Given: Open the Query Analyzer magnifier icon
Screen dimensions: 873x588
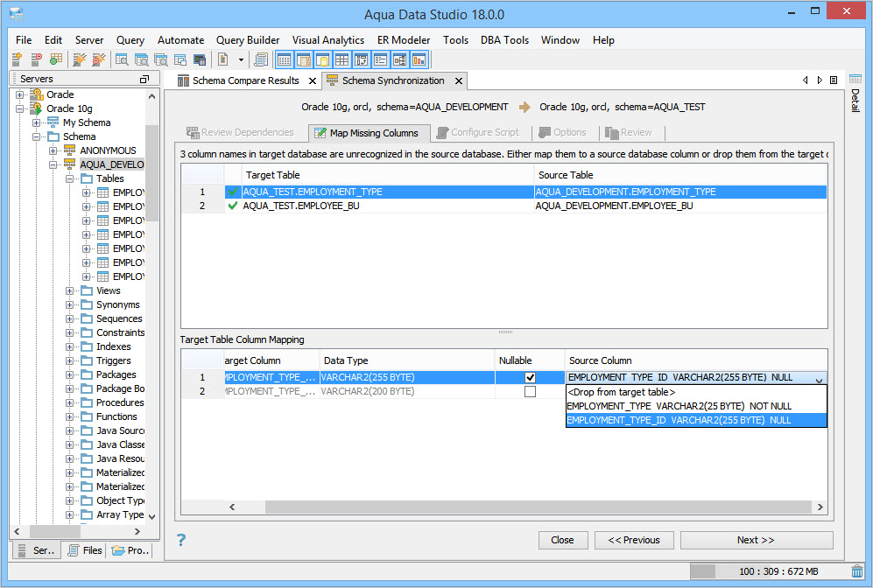Looking at the screenshot, I should pyautogui.click(x=122, y=59).
